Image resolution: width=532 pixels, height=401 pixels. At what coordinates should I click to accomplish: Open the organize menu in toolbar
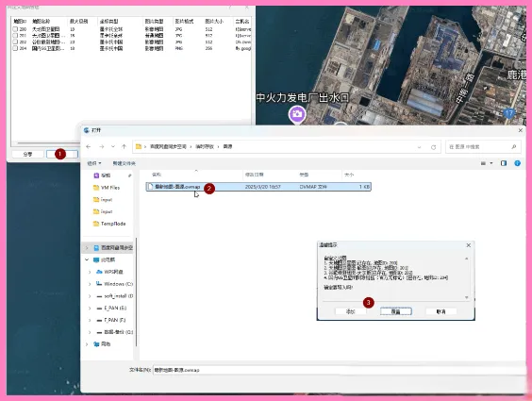94,163
